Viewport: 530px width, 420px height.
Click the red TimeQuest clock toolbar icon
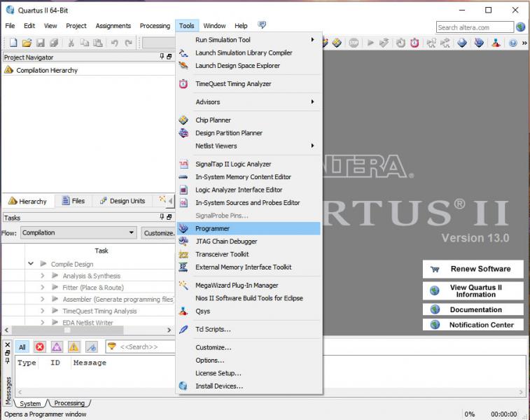click(x=414, y=43)
